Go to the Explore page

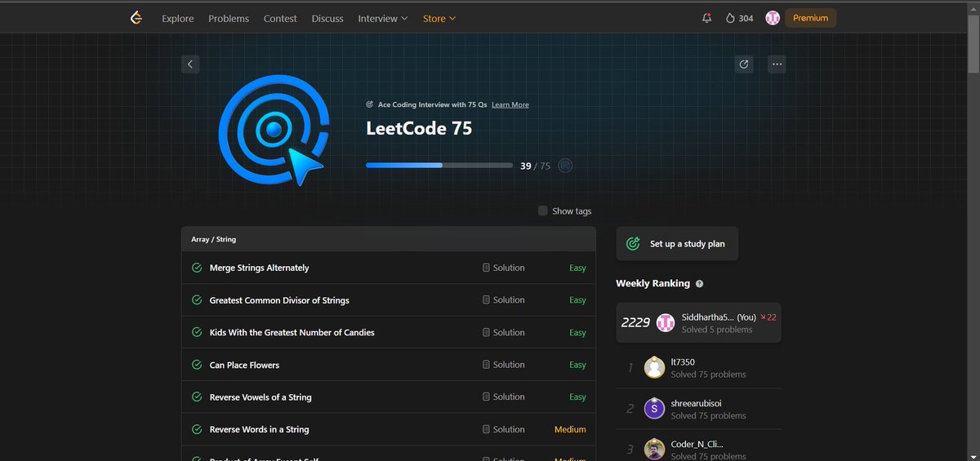178,18
